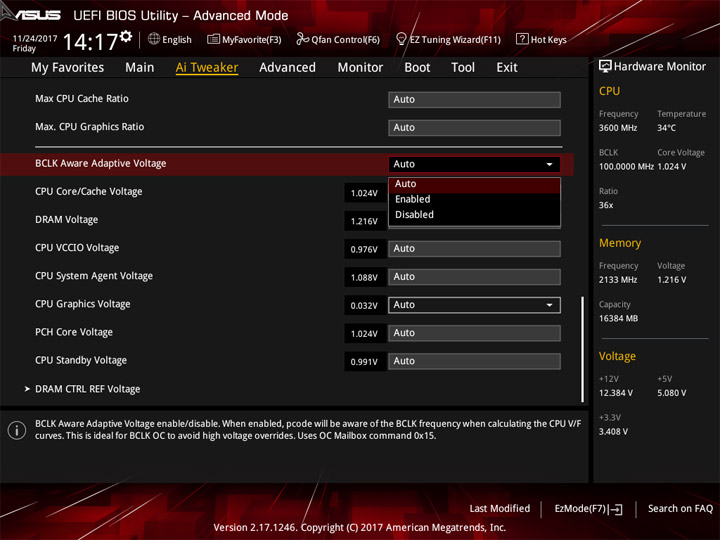Open MyFavorite(F3)

244,39
